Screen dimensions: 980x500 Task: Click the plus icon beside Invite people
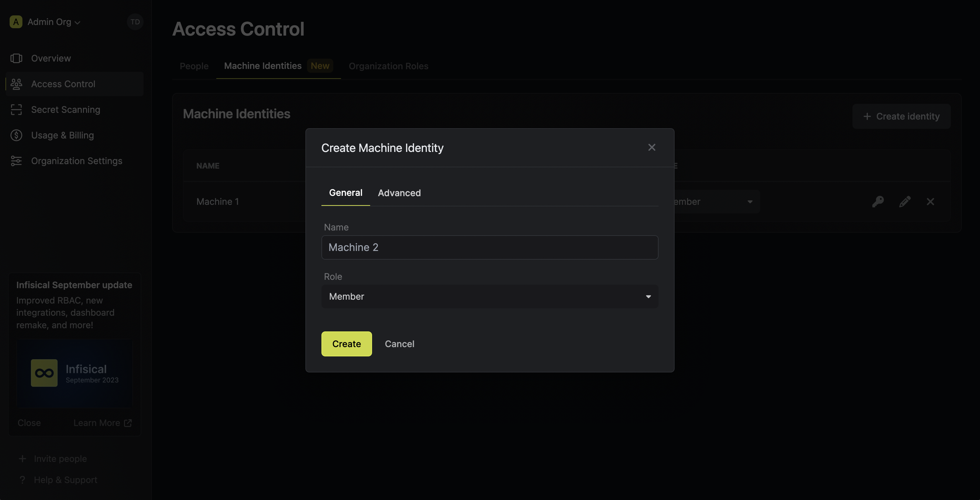point(22,459)
